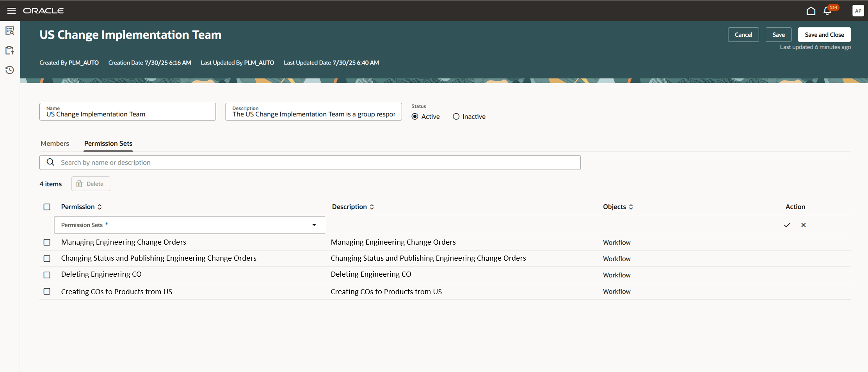
Task: Cancel editing the team
Action: pos(743,34)
